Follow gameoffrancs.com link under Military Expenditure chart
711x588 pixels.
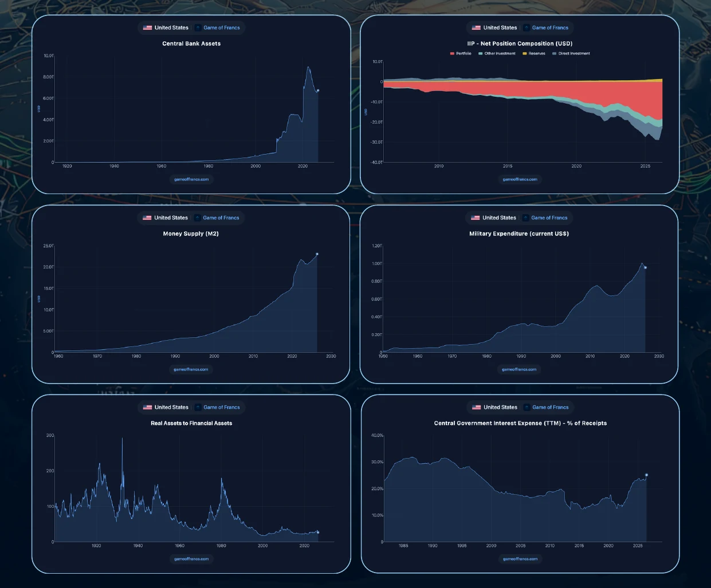(x=519, y=369)
